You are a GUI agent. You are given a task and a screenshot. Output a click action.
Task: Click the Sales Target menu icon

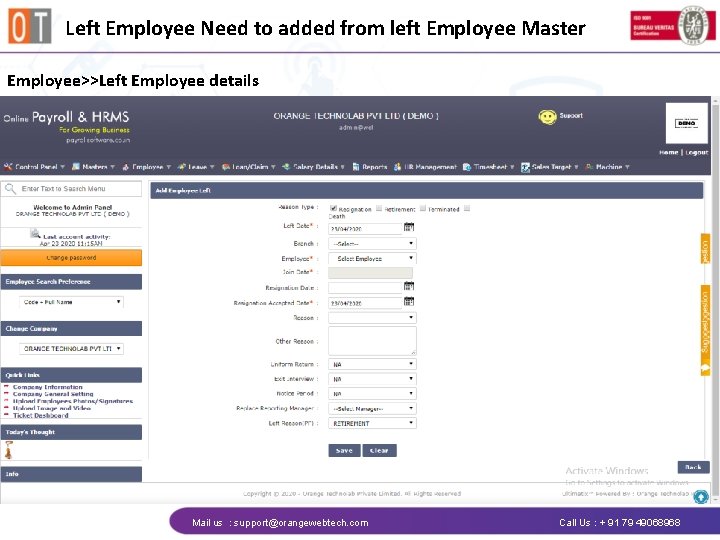[x=525, y=167]
